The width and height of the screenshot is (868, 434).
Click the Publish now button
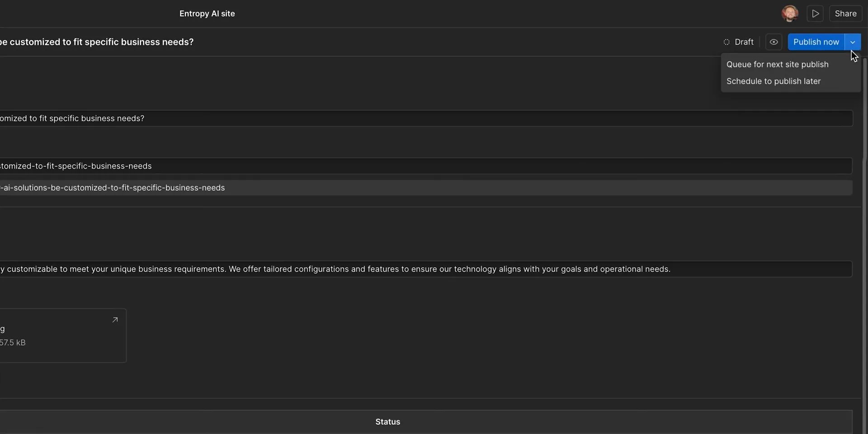point(816,42)
